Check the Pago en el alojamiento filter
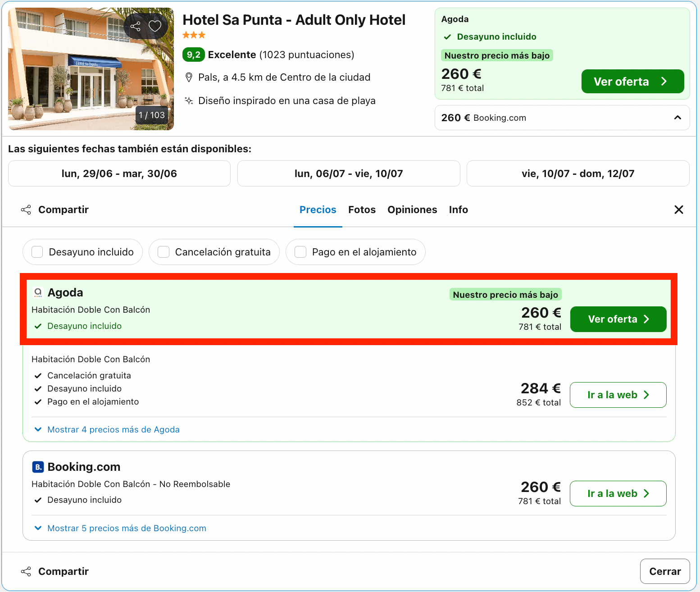 point(300,252)
